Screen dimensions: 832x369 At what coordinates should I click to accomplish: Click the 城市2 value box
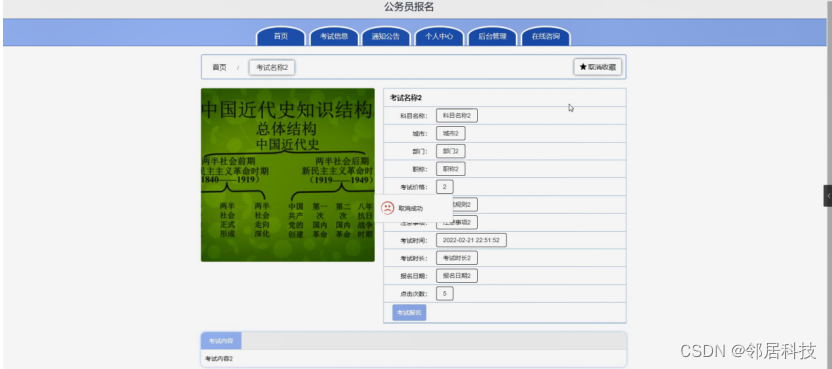coord(450,133)
